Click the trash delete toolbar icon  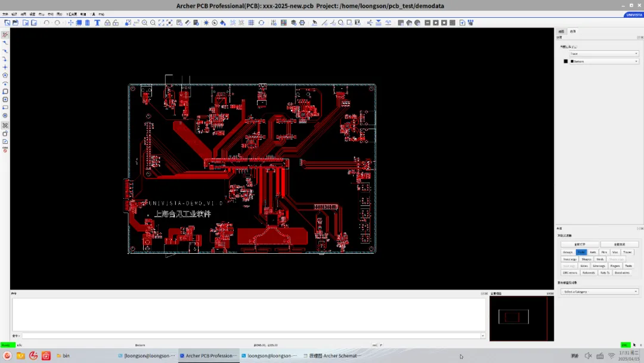tap(88, 23)
